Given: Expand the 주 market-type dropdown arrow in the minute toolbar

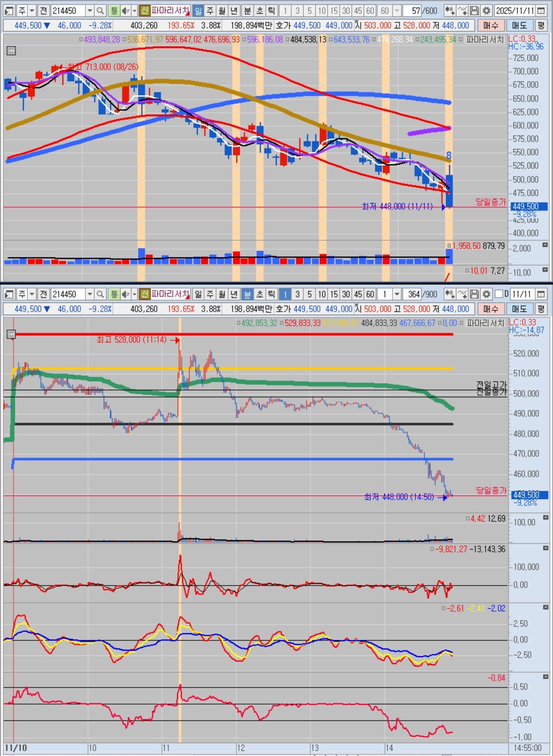Looking at the screenshot, I should (x=32, y=294).
